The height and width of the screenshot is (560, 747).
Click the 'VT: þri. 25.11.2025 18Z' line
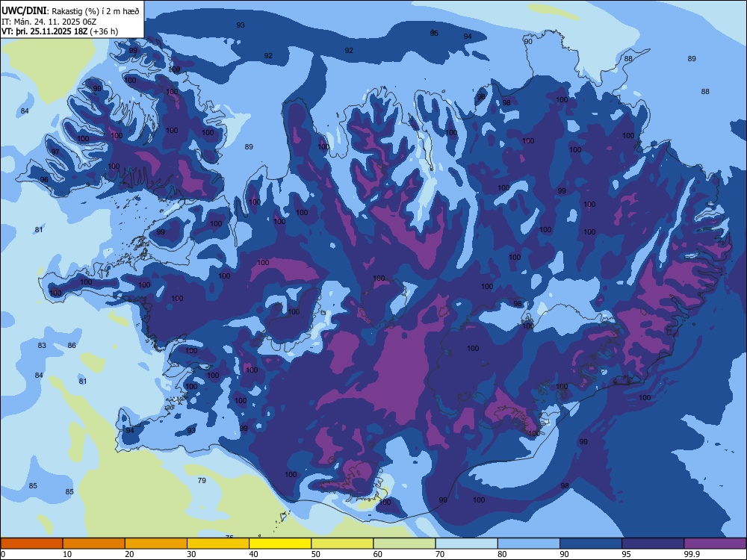tap(44, 31)
